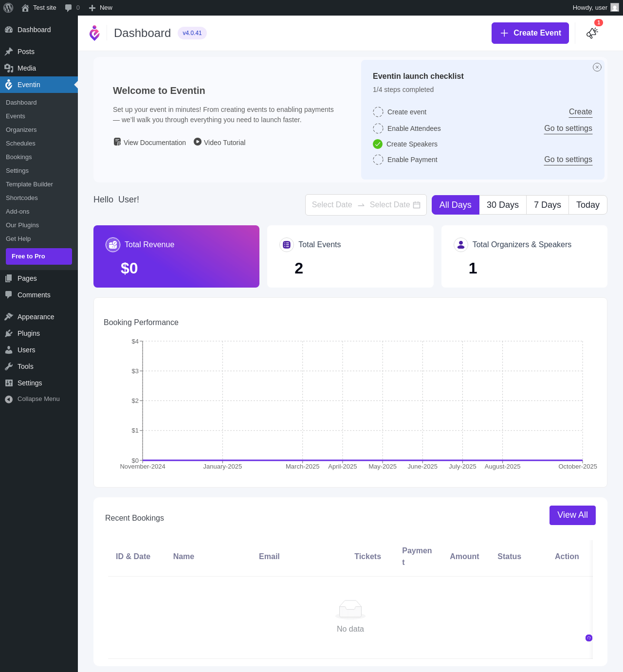Click the Total Events list icon
623x672 pixels.
[287, 245]
